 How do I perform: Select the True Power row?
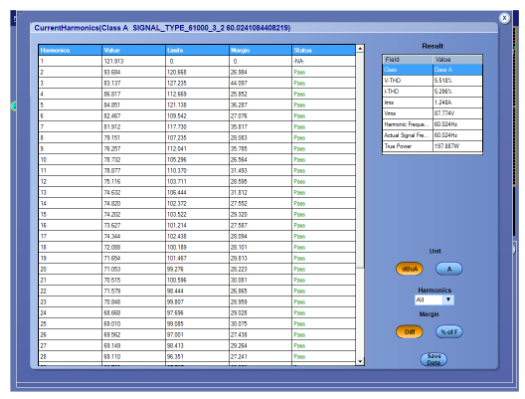(x=432, y=146)
